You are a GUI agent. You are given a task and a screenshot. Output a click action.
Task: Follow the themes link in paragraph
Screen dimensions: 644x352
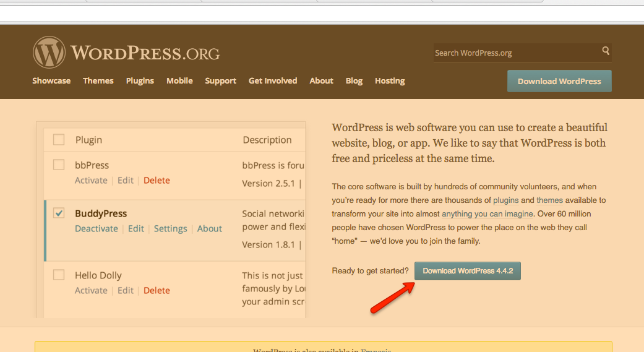549,200
